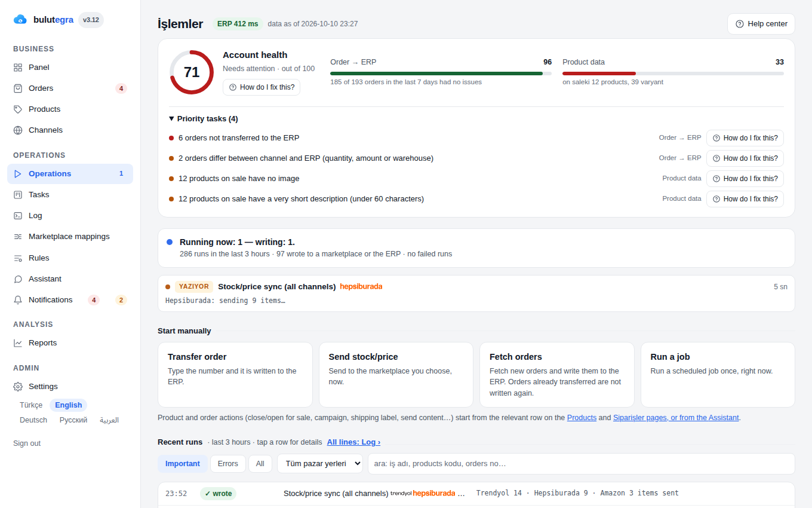
Task: Click the Reports chart icon
Action: click(18, 343)
